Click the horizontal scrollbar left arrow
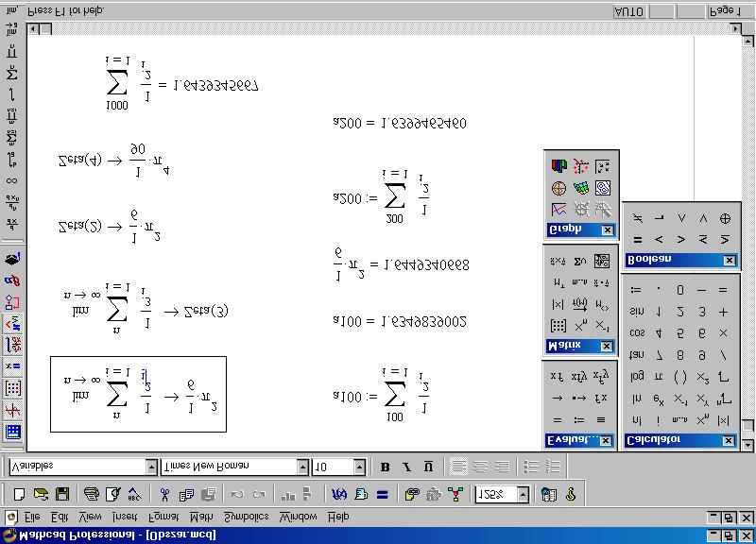The width and height of the screenshot is (756, 544). coord(33,29)
